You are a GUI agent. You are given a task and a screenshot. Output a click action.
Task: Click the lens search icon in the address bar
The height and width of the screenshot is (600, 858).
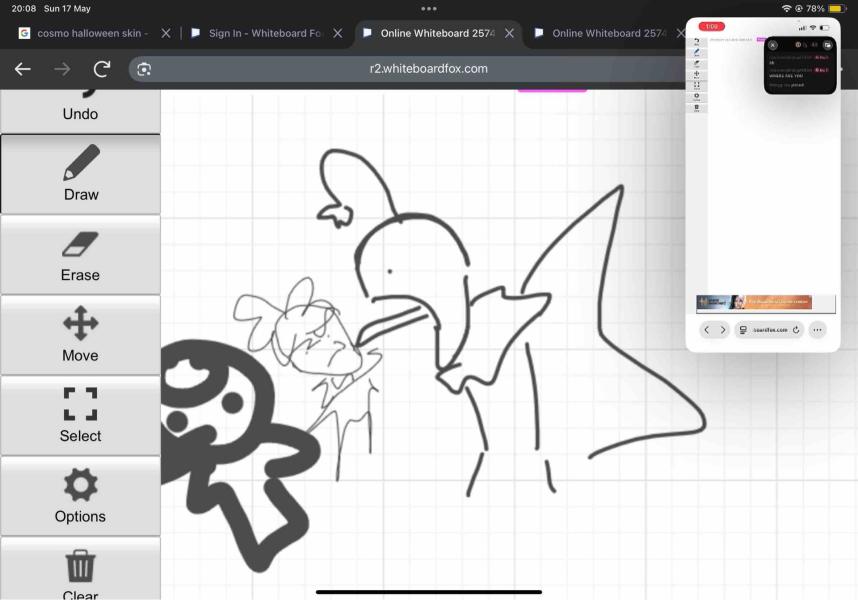point(144,69)
